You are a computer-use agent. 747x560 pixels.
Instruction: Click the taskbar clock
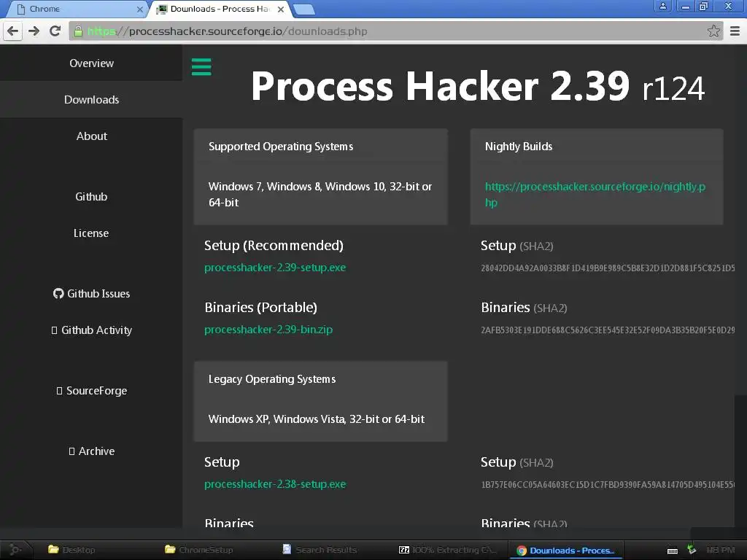tap(720, 550)
